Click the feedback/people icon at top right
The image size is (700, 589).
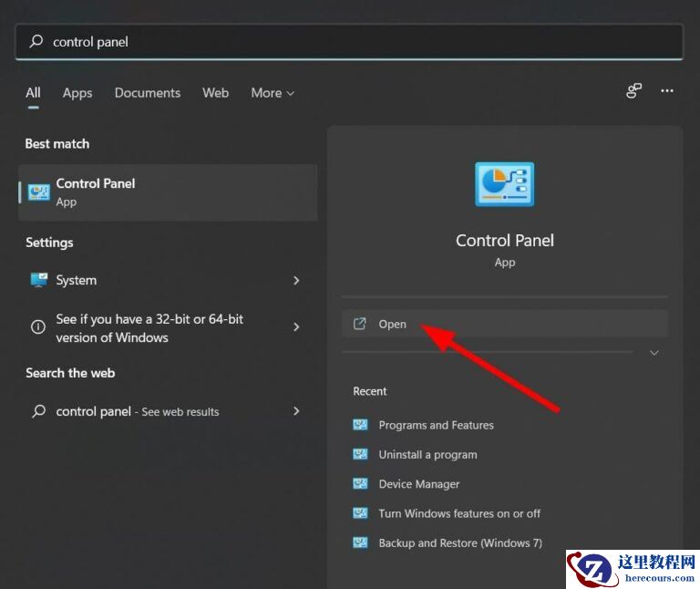pos(634,91)
